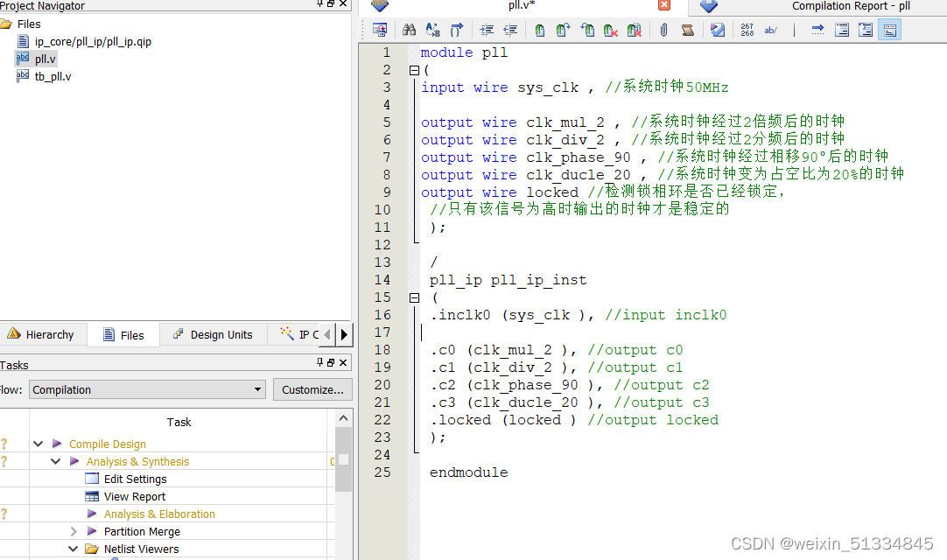
Task: Expand the Partition Merge task
Action: click(74, 531)
